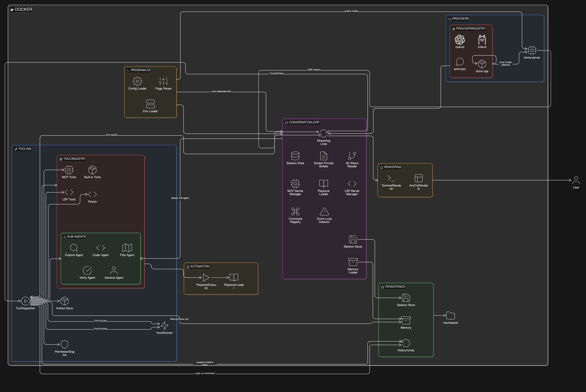Click the 'PreToolUse' edge label
This screenshot has width=586, height=392.
click(x=101, y=321)
